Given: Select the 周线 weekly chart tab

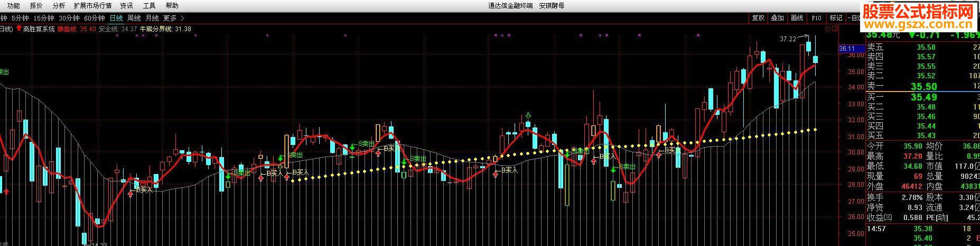Looking at the screenshot, I should [134, 18].
